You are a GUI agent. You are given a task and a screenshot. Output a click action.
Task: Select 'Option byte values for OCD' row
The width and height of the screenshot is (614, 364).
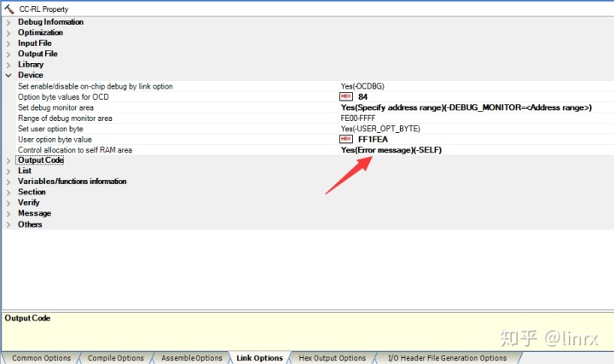pos(63,96)
